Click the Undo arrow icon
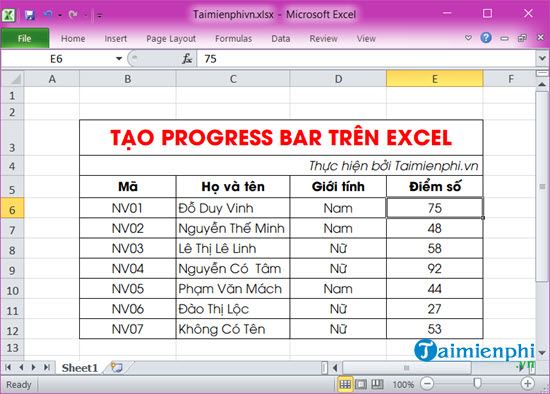 48,14
